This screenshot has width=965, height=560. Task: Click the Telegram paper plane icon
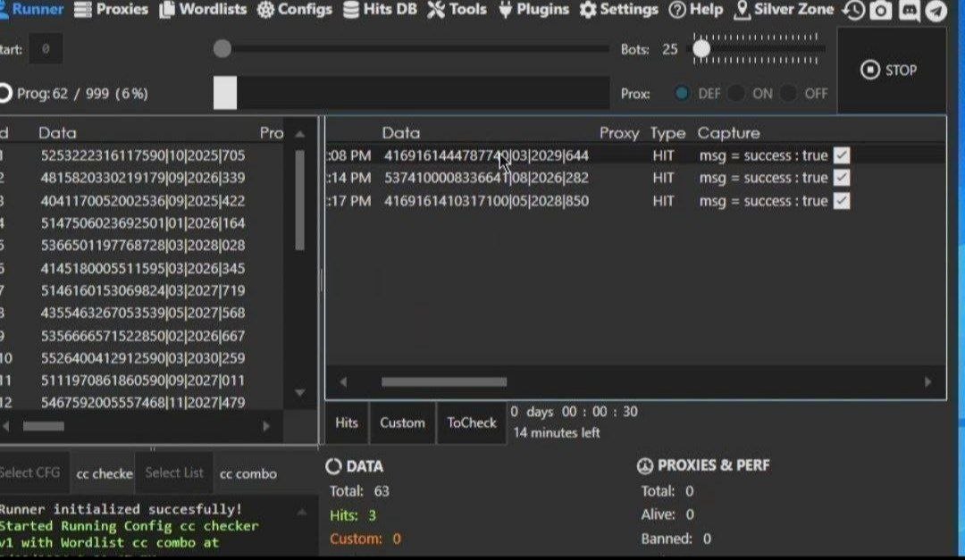tap(936, 11)
